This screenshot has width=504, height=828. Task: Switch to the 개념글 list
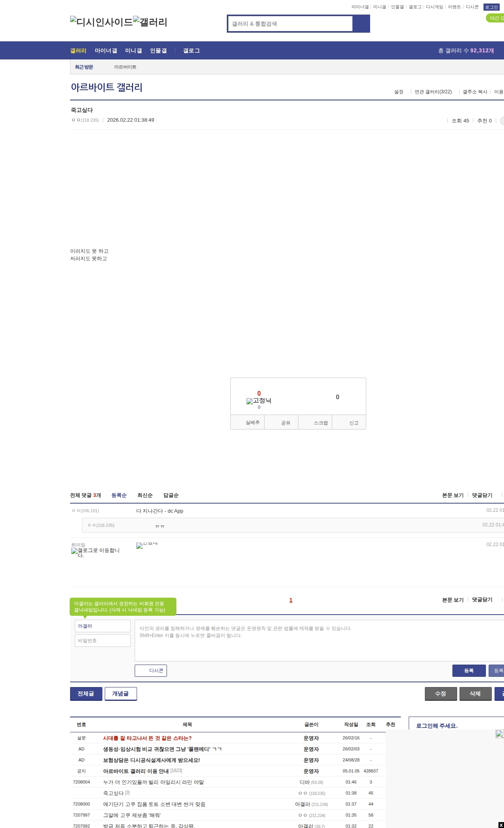point(121,694)
